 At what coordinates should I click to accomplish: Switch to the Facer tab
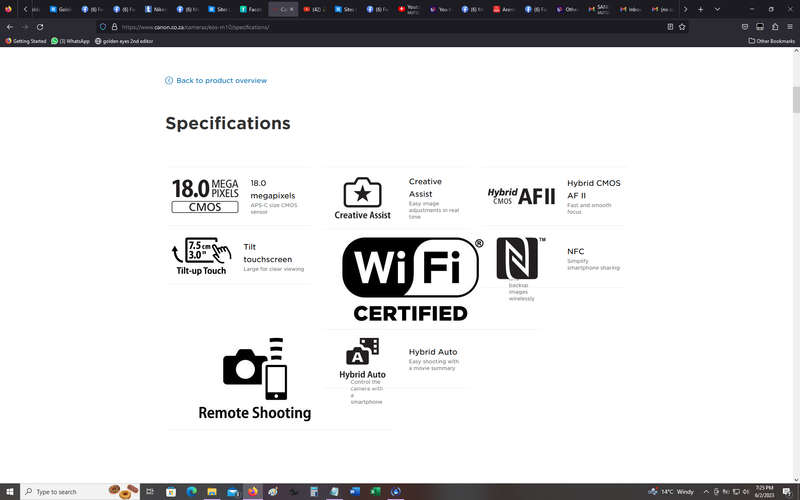[250, 9]
